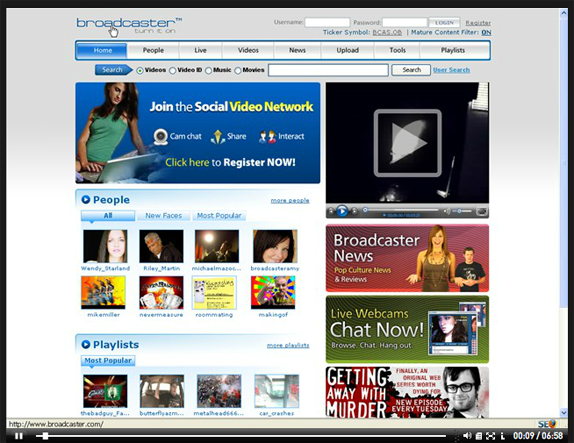Play the embedded video with the blue play button
This screenshot has width=574, height=443.
[x=342, y=211]
